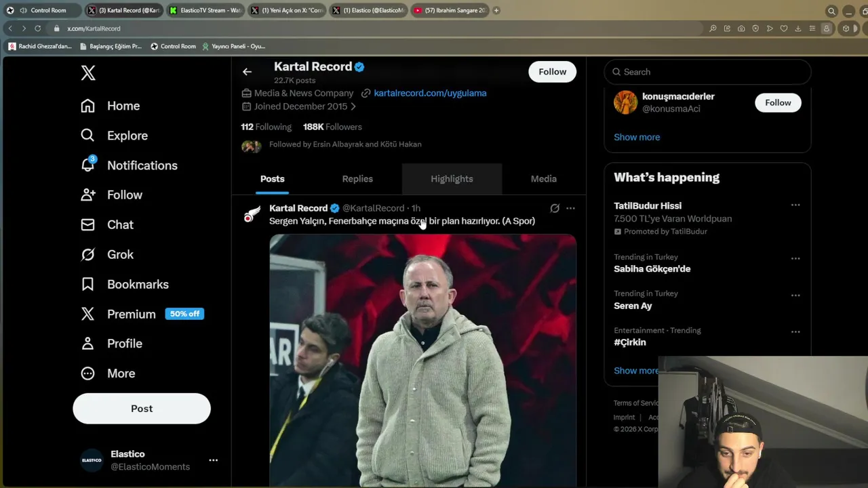Image resolution: width=868 pixels, height=488 pixels.
Task: Open Bookmarks in the sidebar
Action: 125,285
